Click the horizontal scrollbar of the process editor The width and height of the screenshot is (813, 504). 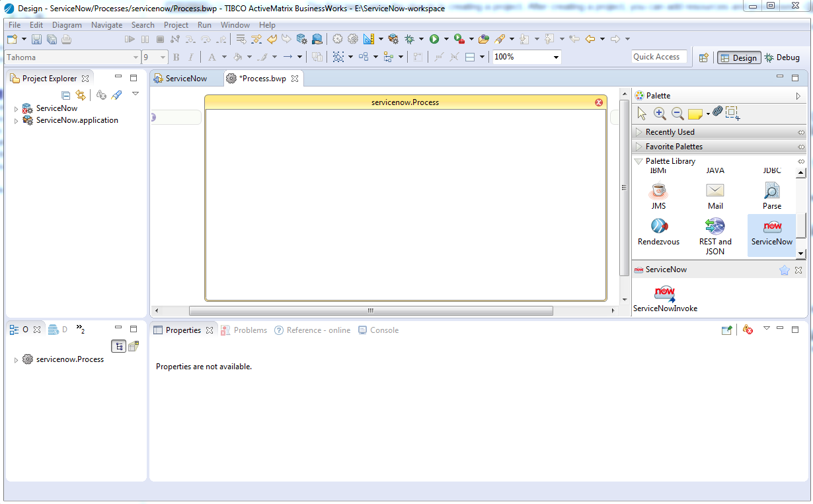[371, 310]
